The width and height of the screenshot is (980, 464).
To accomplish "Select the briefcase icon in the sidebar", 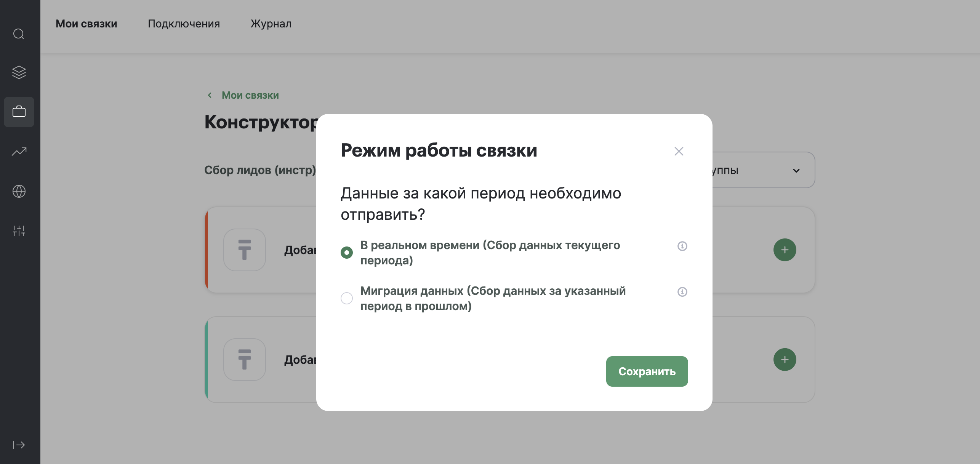I will pos(19,112).
